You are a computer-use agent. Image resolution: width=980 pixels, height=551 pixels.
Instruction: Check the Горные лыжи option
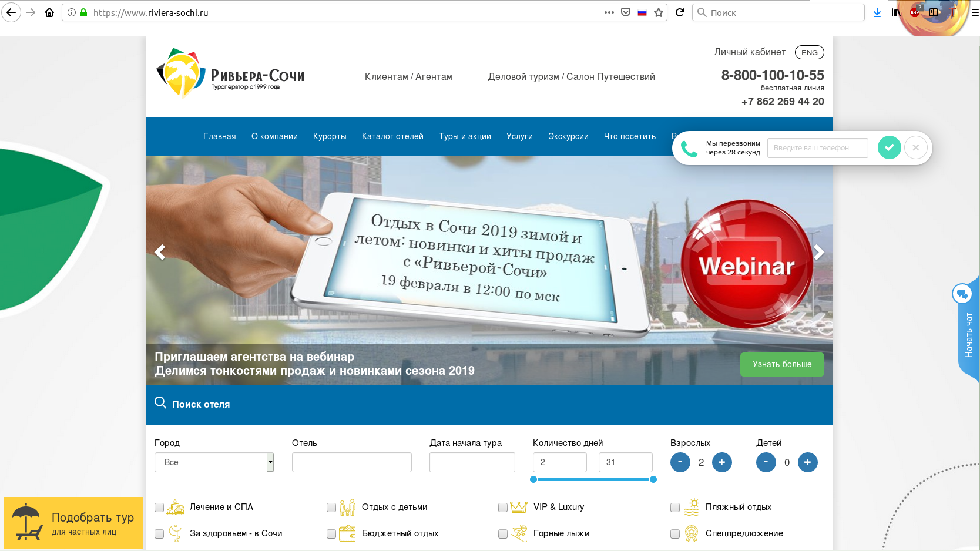(503, 534)
